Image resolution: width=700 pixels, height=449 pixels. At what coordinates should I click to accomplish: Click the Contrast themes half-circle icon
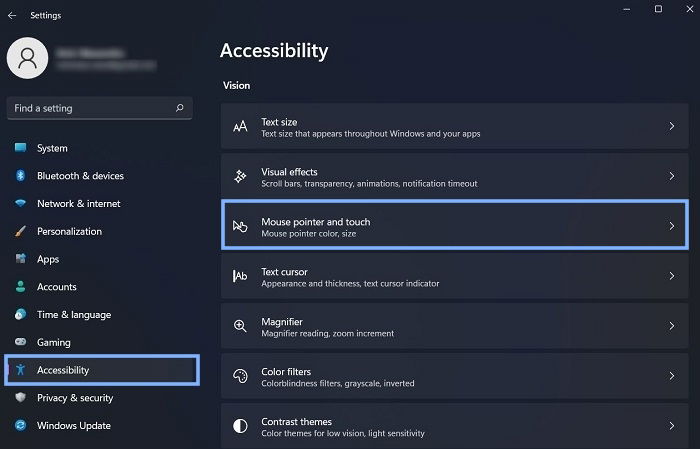point(240,426)
